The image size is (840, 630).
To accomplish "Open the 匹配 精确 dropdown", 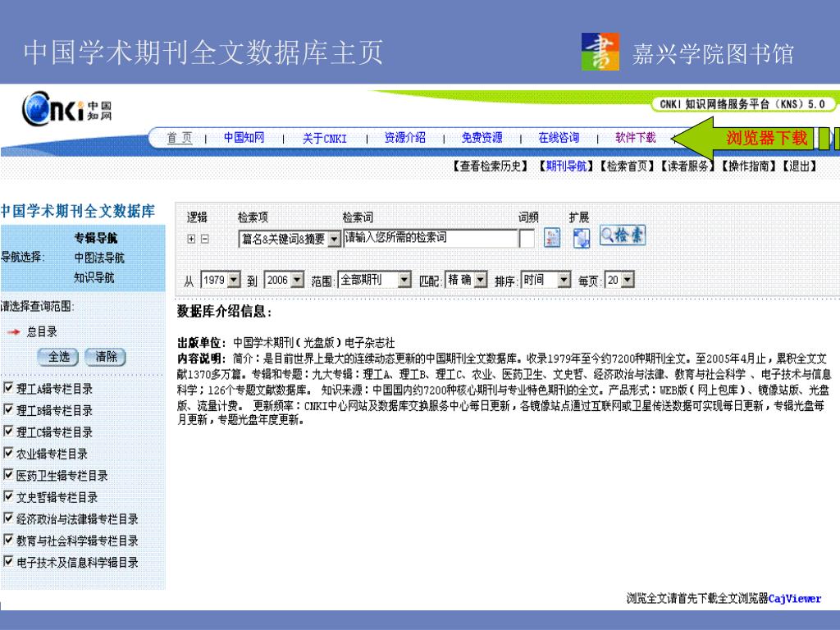I will (467, 280).
